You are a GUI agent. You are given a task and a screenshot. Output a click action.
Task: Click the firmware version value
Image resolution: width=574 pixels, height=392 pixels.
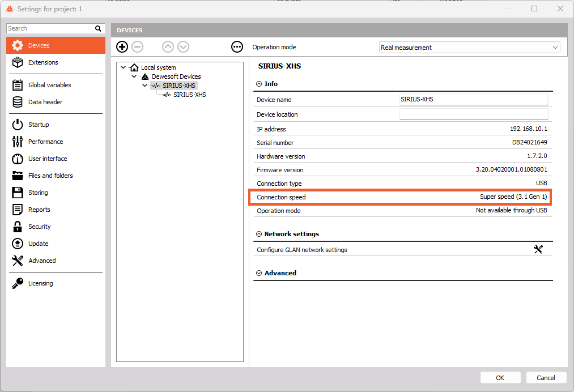pyautogui.click(x=512, y=169)
